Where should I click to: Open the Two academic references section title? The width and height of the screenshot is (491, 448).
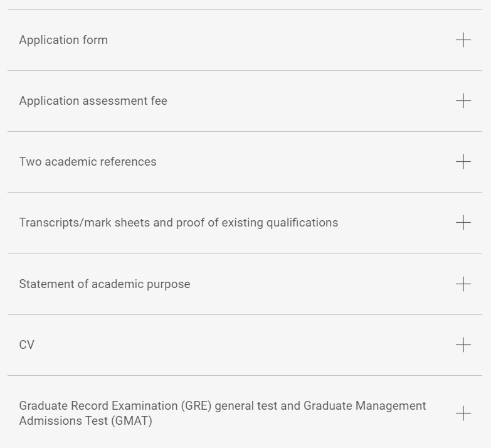(88, 162)
